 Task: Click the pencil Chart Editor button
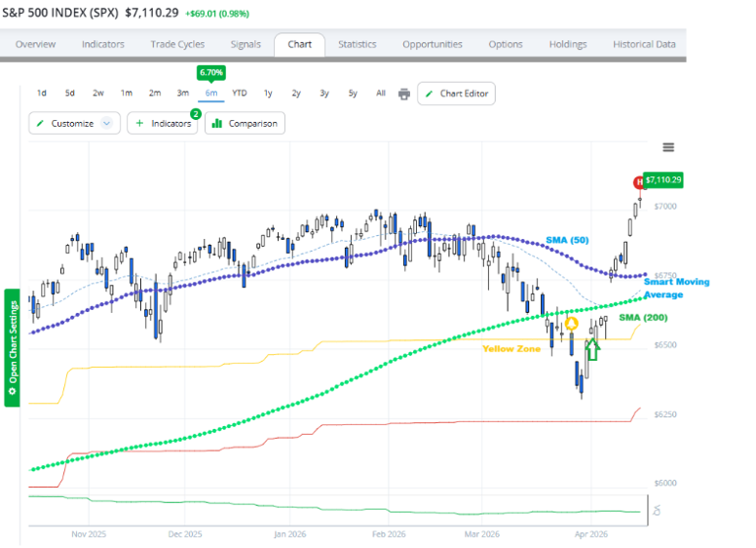point(457,94)
